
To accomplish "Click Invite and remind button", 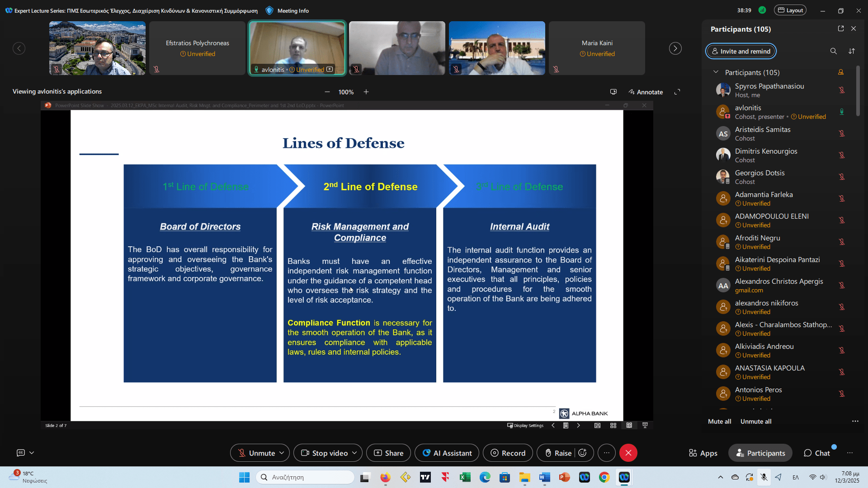I will (x=741, y=51).
